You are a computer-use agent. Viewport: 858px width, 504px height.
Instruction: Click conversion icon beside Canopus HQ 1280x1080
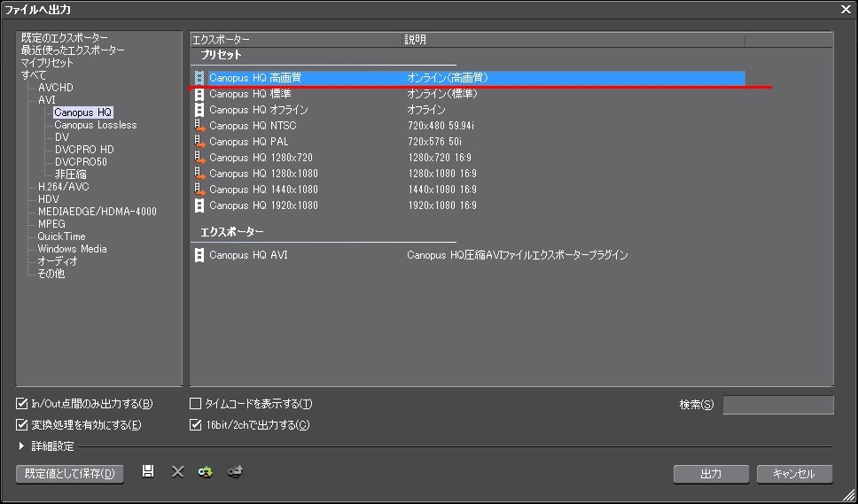pyautogui.click(x=199, y=174)
